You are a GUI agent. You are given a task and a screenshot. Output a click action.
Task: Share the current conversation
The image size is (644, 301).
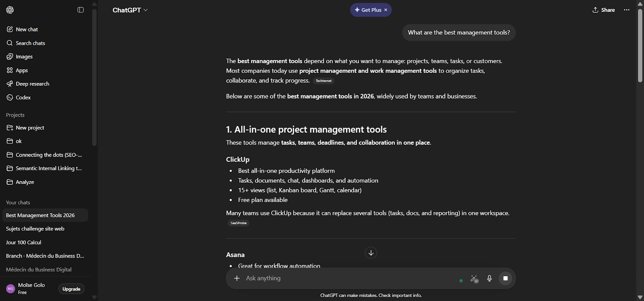tap(603, 10)
